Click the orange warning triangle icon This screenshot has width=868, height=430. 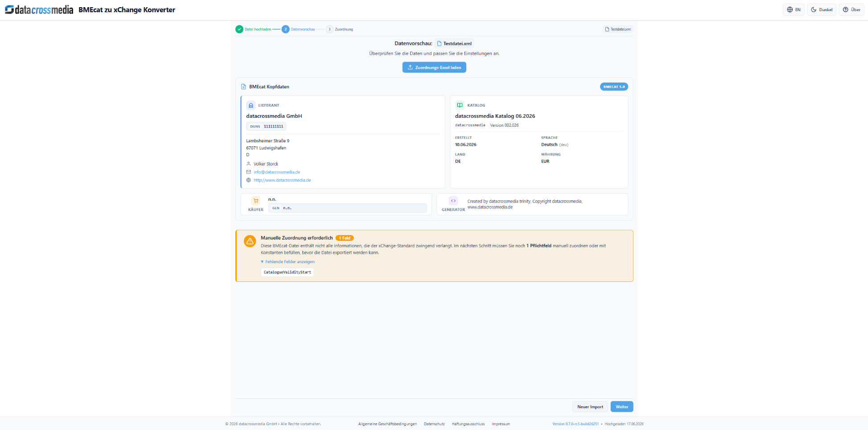click(x=250, y=241)
